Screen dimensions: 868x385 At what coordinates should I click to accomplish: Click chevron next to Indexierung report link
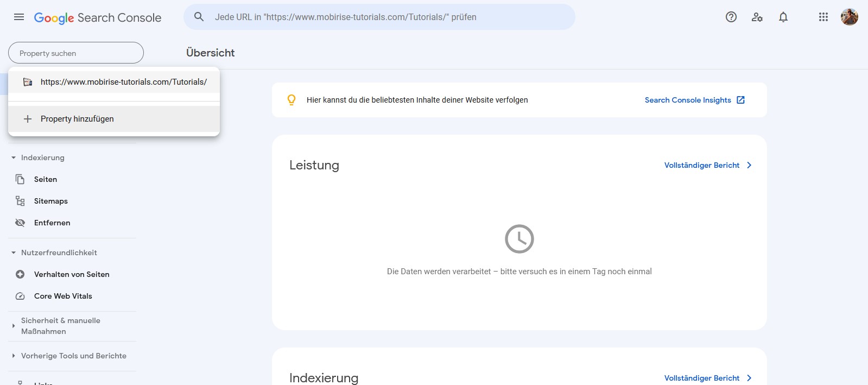pyautogui.click(x=749, y=378)
